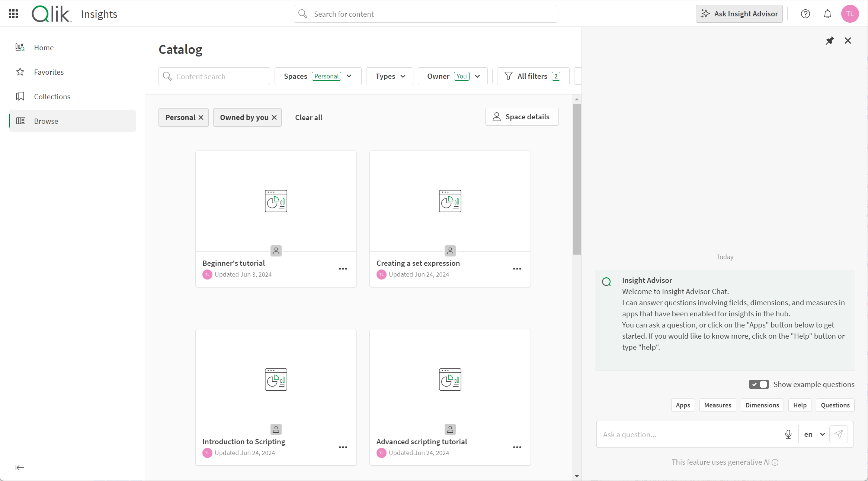Select the Help tab in Insight Advisor
Viewport: 868px width, 481px height.
(800, 405)
